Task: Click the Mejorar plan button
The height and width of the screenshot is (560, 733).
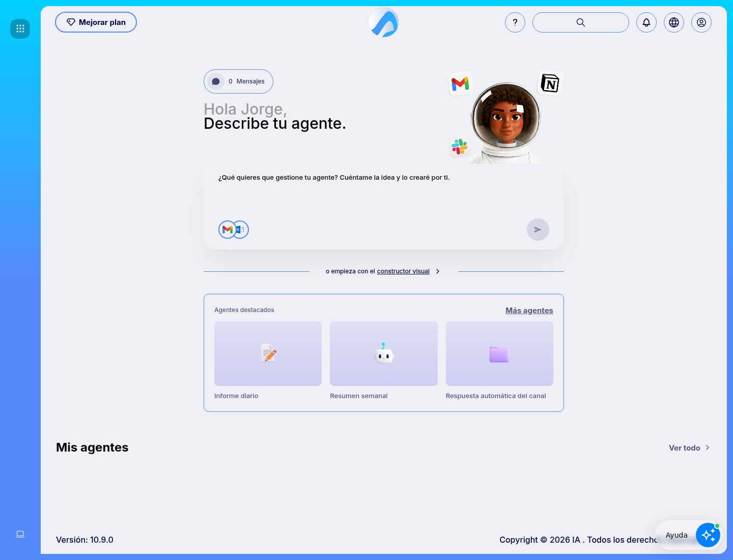Action: click(x=96, y=22)
